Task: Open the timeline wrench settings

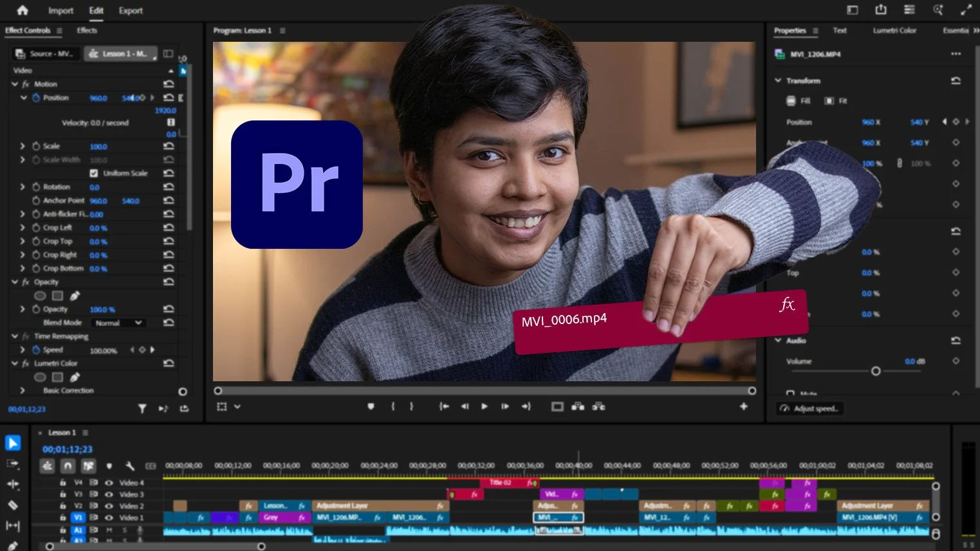Action: coord(129,466)
